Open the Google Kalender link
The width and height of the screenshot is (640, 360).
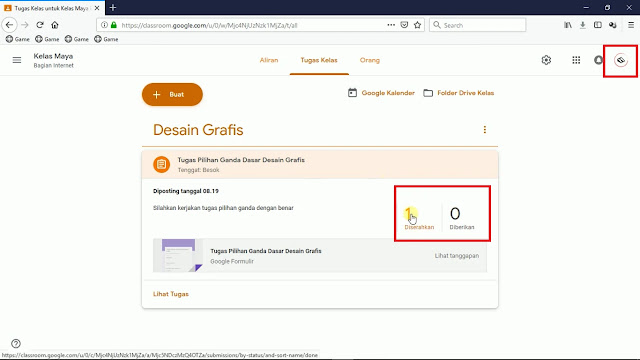(x=388, y=93)
